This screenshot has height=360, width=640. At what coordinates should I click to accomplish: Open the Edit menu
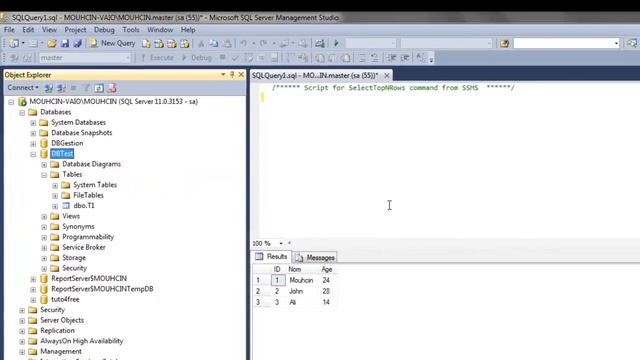point(28,30)
